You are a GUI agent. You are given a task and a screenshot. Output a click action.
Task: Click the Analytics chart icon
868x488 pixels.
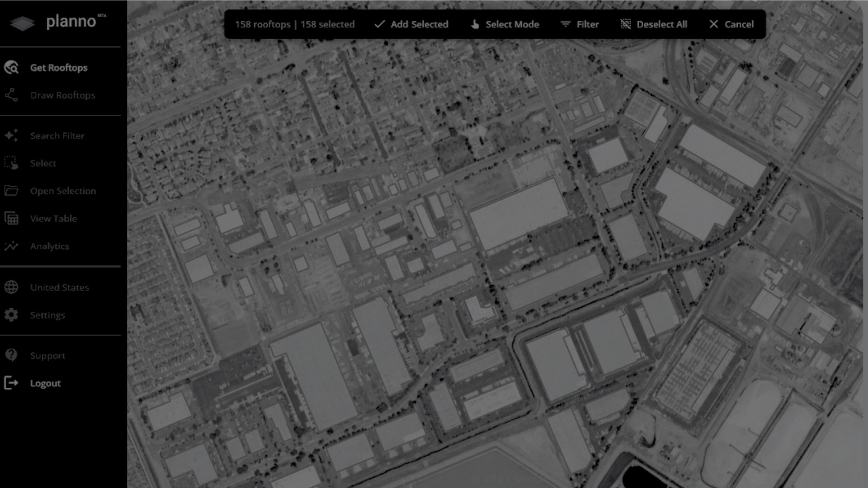pyautogui.click(x=11, y=246)
